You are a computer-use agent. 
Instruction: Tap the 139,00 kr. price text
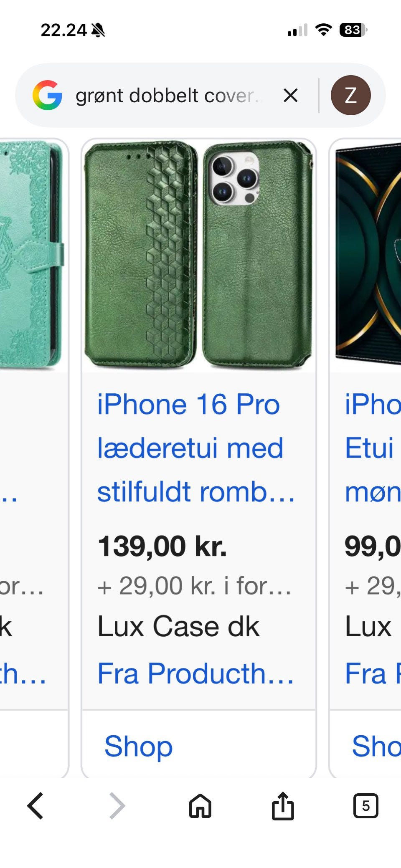point(162,546)
